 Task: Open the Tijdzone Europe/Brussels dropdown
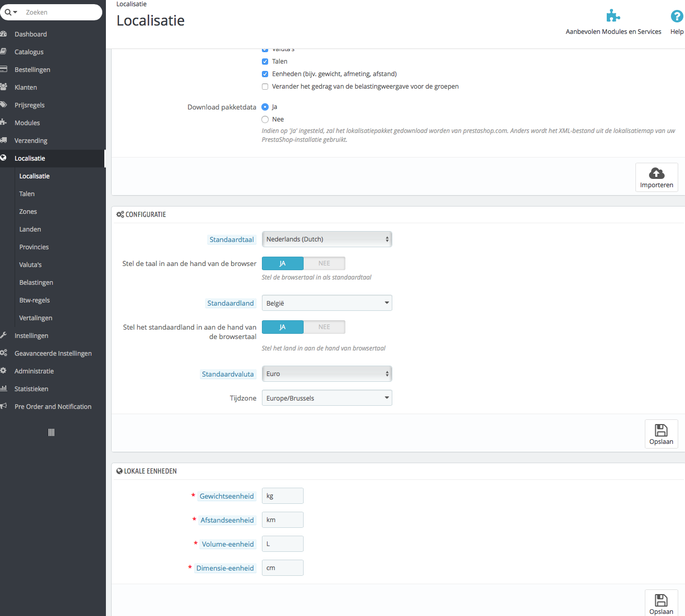click(327, 398)
